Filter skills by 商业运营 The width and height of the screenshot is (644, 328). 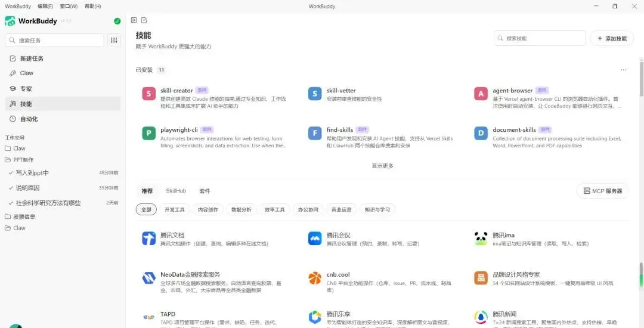(x=341, y=210)
